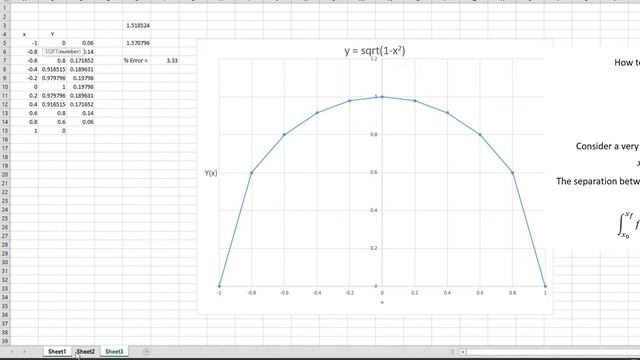The width and height of the screenshot is (640, 360).
Task: Select row header 20
Action: coord(4,175)
